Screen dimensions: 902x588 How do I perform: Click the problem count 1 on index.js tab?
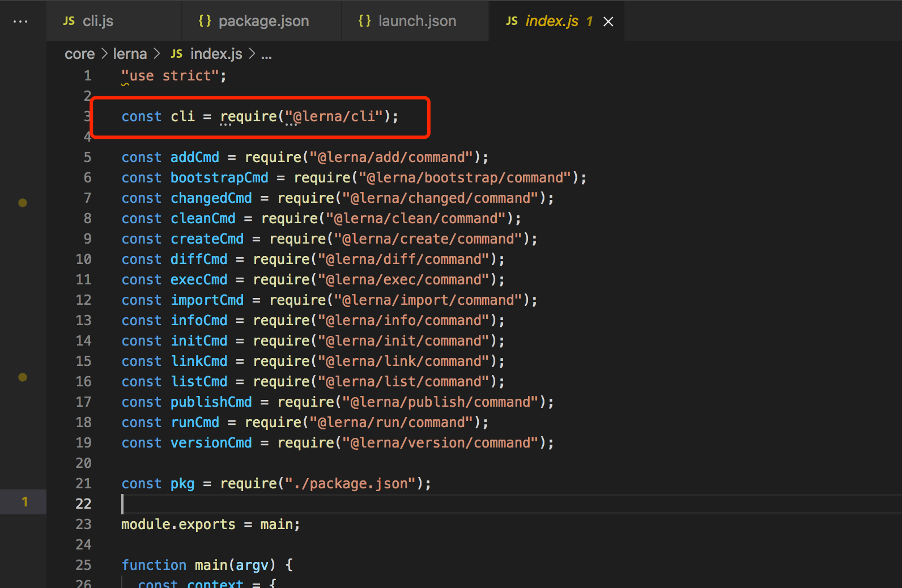pos(589,22)
